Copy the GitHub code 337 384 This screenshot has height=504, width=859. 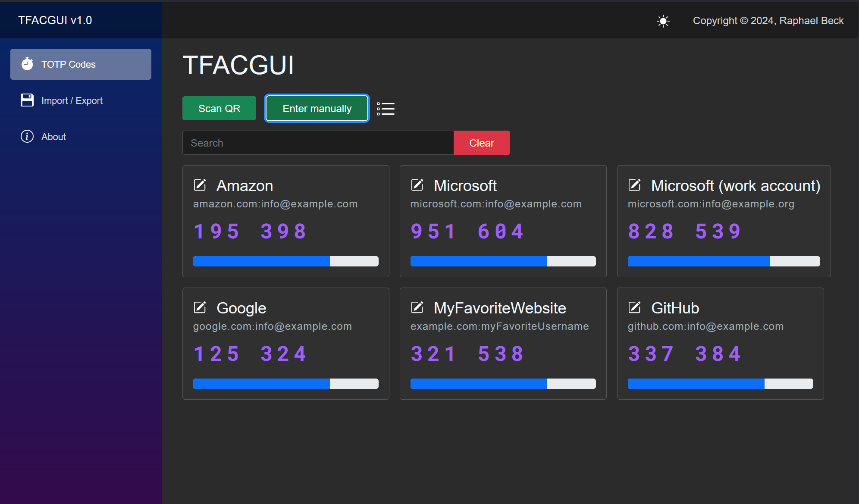[x=684, y=354]
